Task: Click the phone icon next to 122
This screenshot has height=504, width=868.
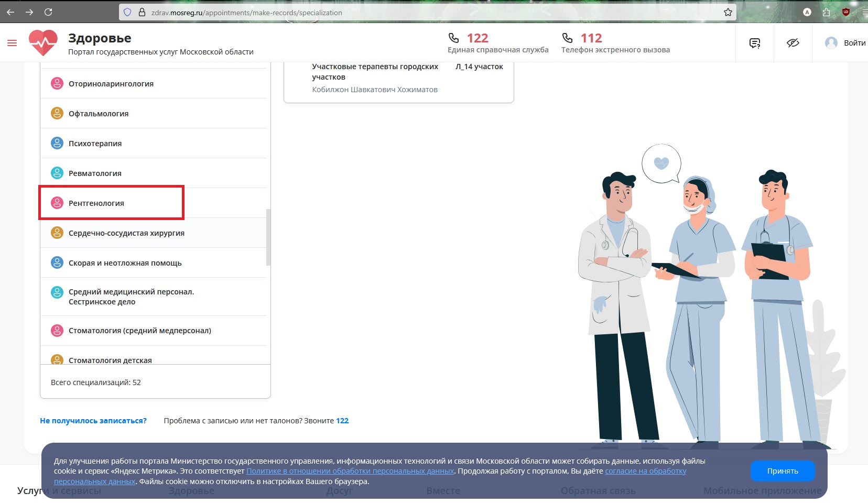Action: [x=453, y=38]
